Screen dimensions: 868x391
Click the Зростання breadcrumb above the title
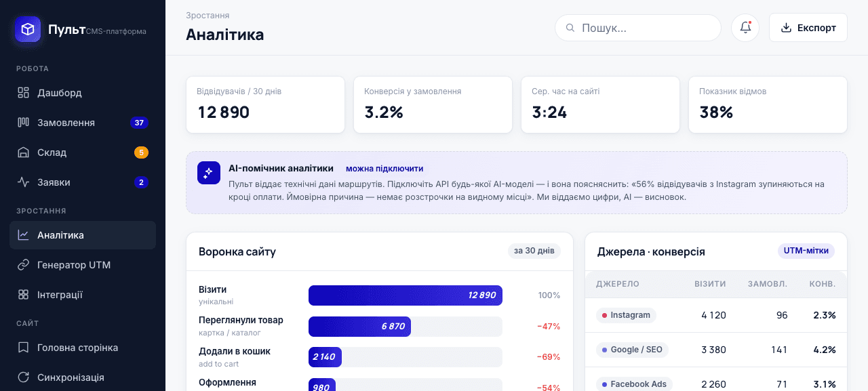point(208,16)
